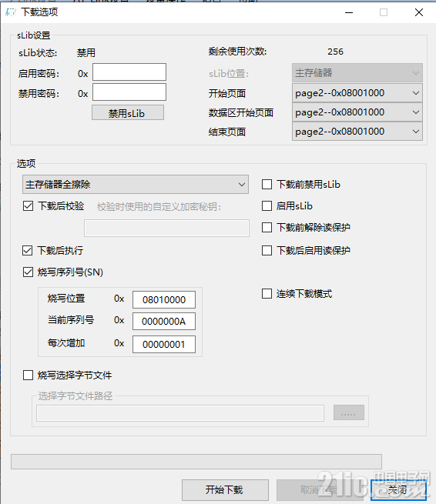This screenshot has width=436, height=504.
Task: Check the 启用sLib option
Action: pyautogui.click(x=267, y=205)
